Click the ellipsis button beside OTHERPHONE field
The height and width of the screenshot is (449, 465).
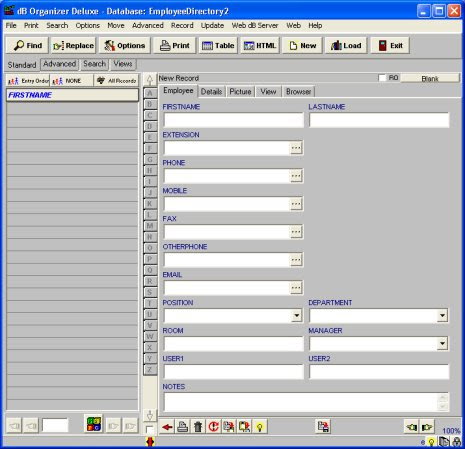pyautogui.click(x=296, y=260)
